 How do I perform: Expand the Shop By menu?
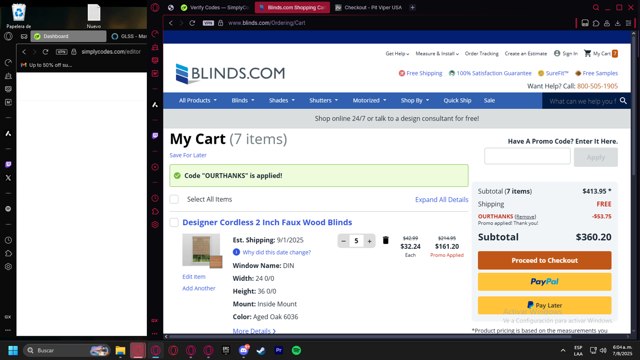click(x=415, y=100)
